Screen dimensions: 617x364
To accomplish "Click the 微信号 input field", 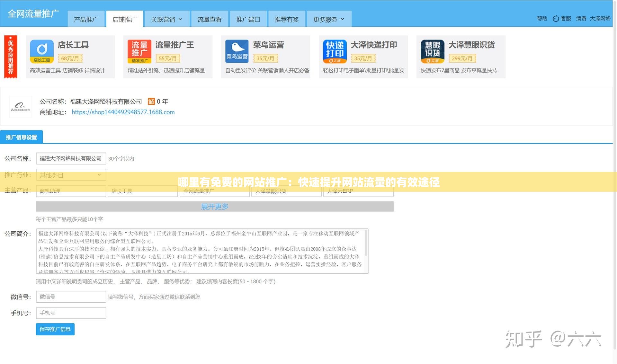I will tap(71, 297).
